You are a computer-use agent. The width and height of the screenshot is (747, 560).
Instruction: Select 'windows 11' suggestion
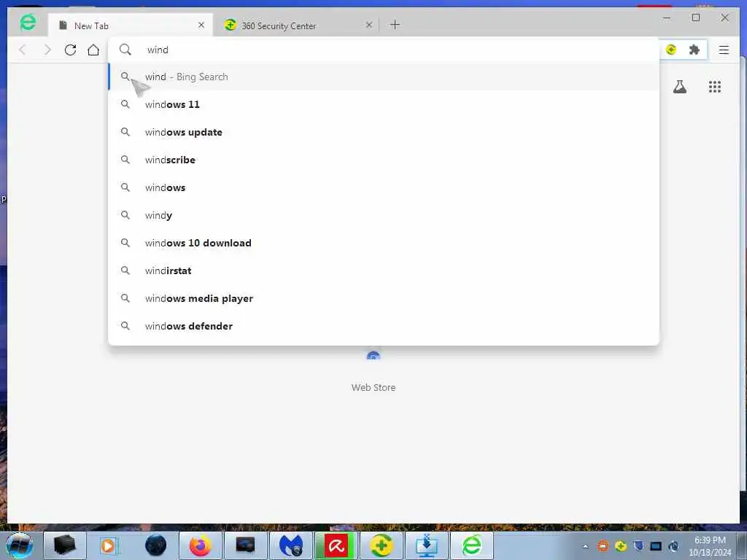pos(384,104)
